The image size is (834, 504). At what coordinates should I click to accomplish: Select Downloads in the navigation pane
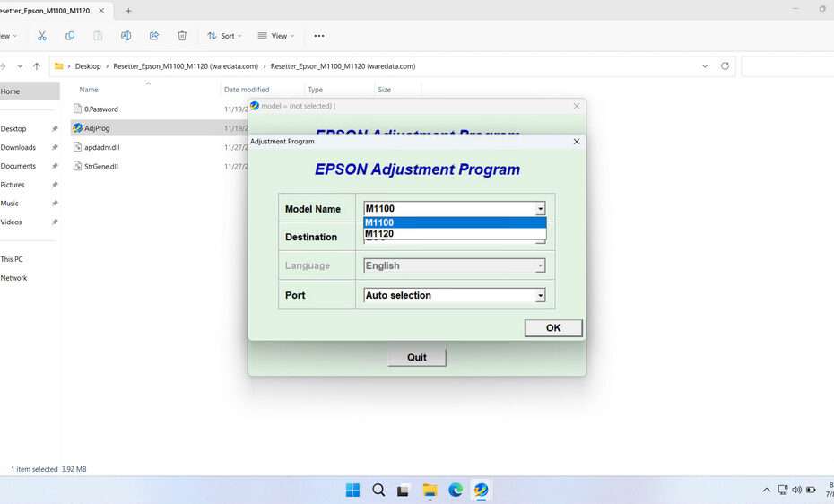tap(18, 147)
